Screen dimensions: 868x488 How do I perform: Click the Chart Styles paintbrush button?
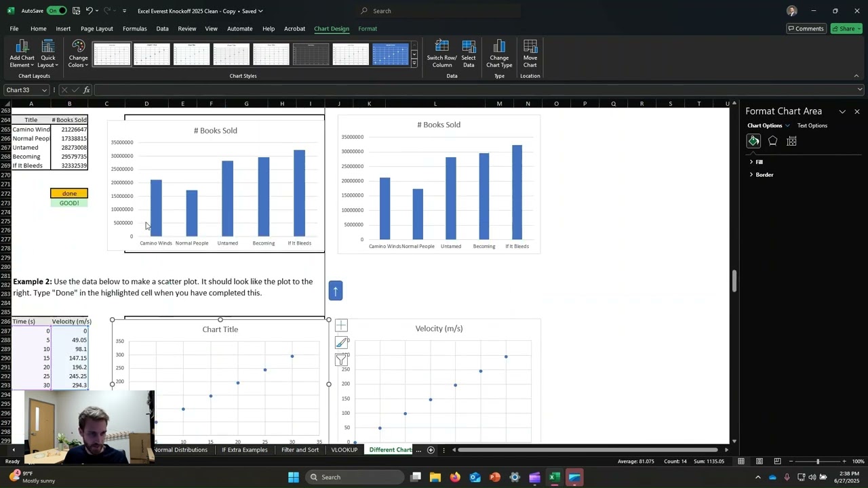(341, 343)
